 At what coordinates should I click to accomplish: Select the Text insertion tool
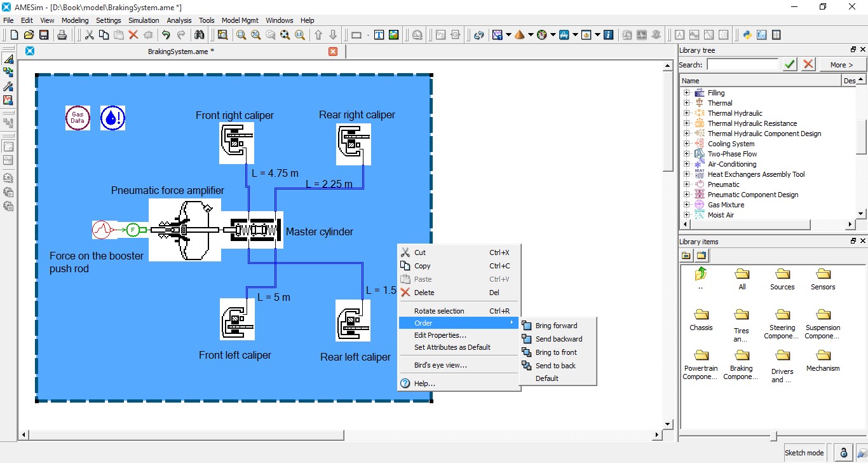pyautogui.click(x=379, y=35)
